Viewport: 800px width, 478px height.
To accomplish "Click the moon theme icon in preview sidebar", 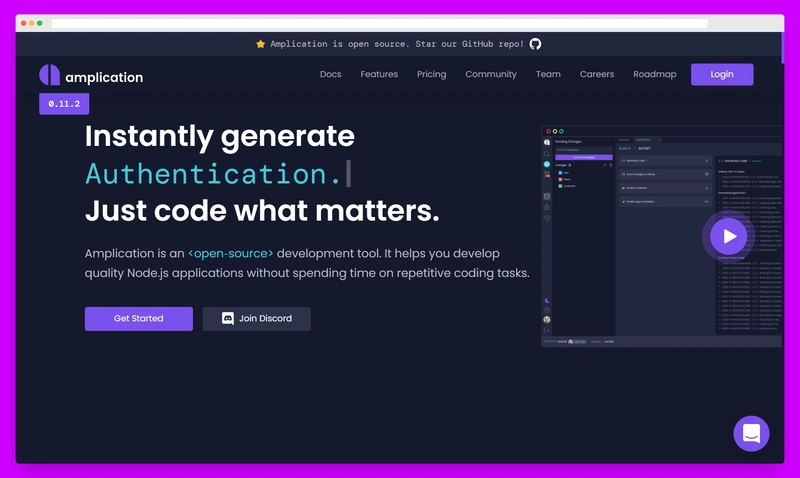I will click(x=547, y=300).
